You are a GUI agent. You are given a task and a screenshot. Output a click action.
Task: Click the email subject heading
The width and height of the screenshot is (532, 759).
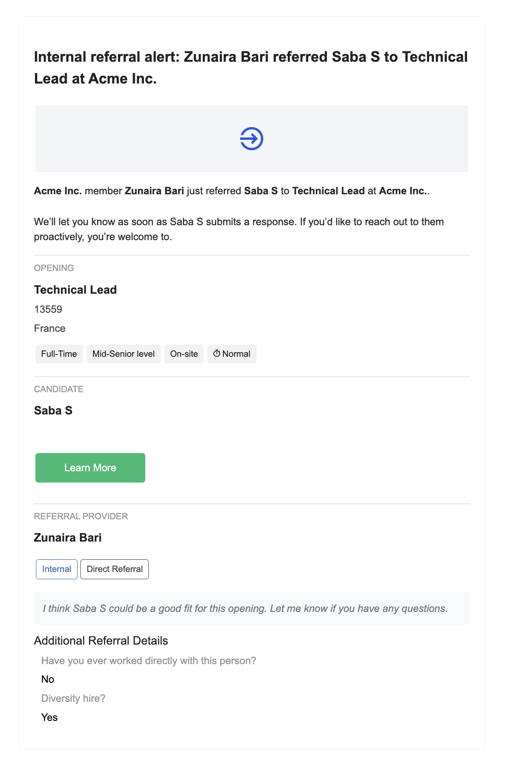tap(251, 68)
